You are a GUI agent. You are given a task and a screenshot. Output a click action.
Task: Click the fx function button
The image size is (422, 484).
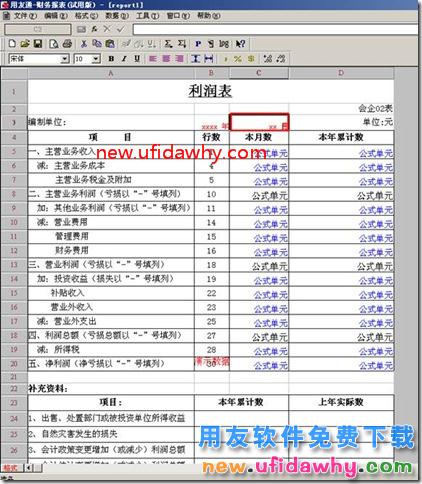pos(94,29)
